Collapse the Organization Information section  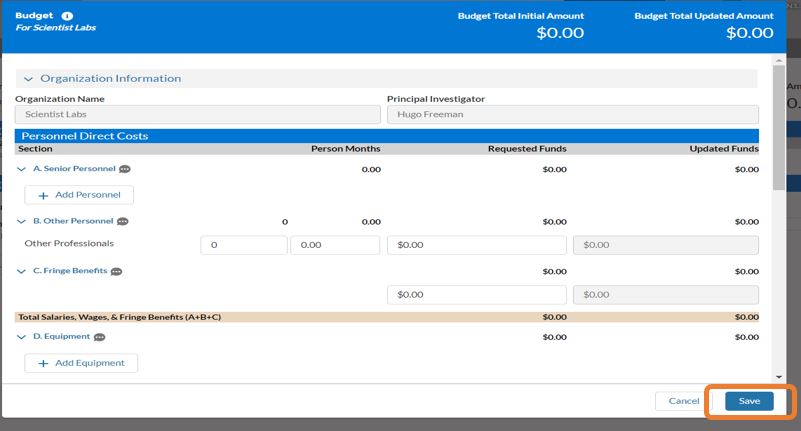[x=28, y=79]
